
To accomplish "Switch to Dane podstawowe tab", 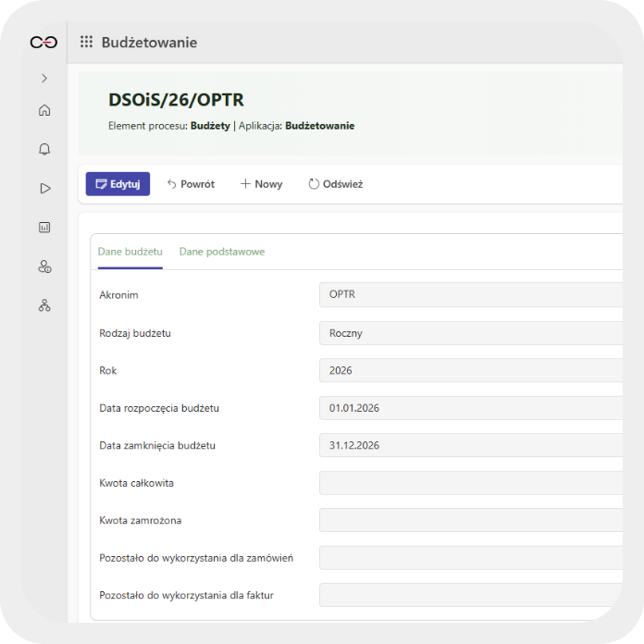I will point(222,252).
